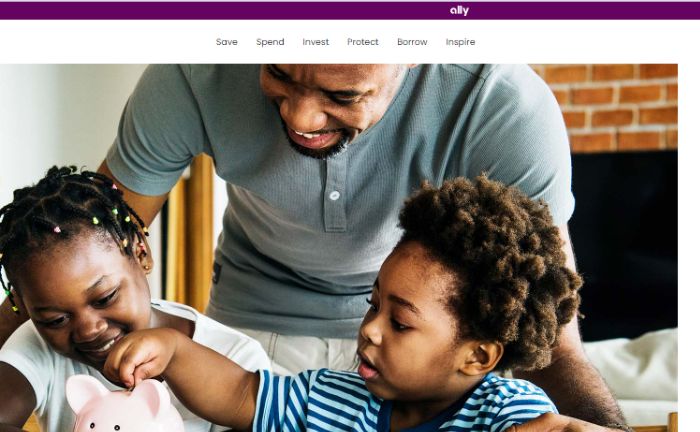Click the boy's blue striped shirt

(402, 404)
